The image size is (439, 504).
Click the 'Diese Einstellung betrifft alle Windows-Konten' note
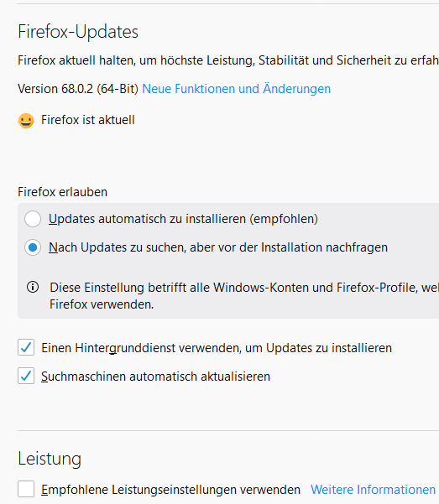tap(244, 296)
